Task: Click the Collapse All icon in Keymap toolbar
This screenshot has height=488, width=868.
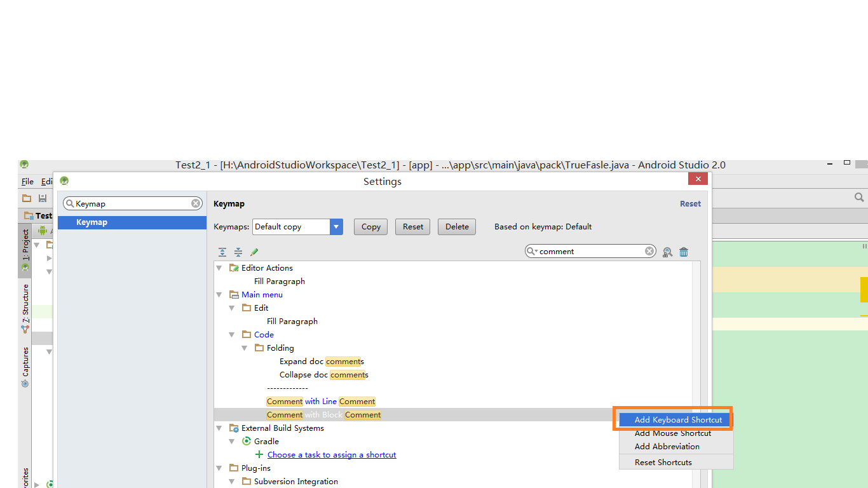Action: (238, 252)
